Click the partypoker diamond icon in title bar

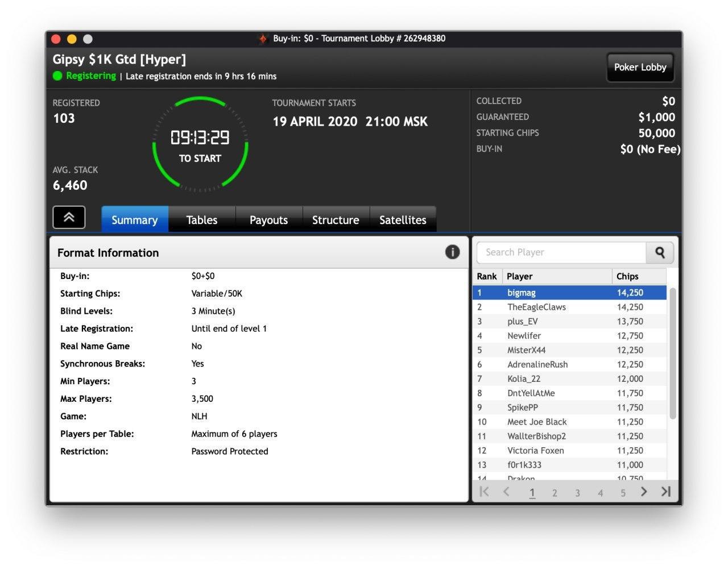[263, 39]
